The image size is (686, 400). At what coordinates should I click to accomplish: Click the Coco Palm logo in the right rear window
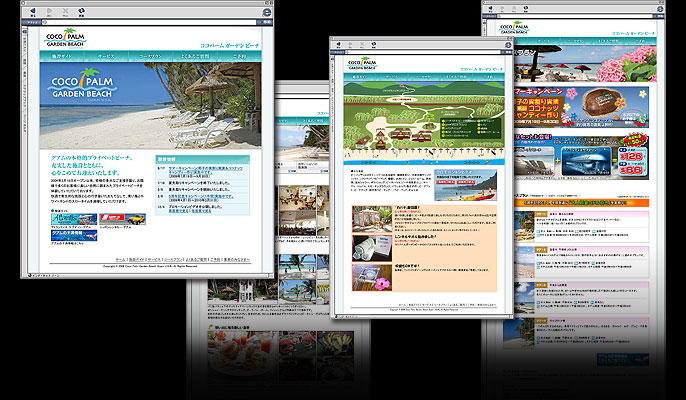pyautogui.click(x=514, y=28)
